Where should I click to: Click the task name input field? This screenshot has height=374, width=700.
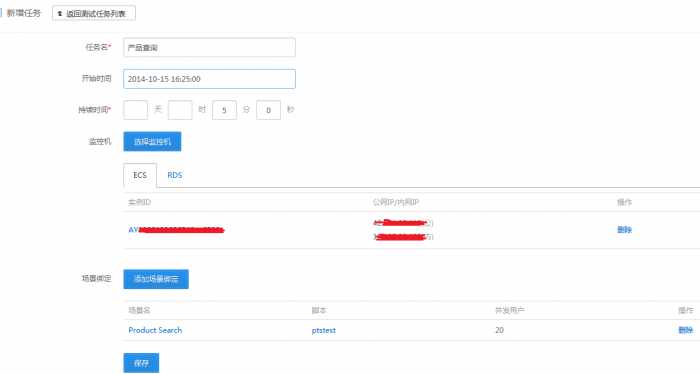pos(209,47)
